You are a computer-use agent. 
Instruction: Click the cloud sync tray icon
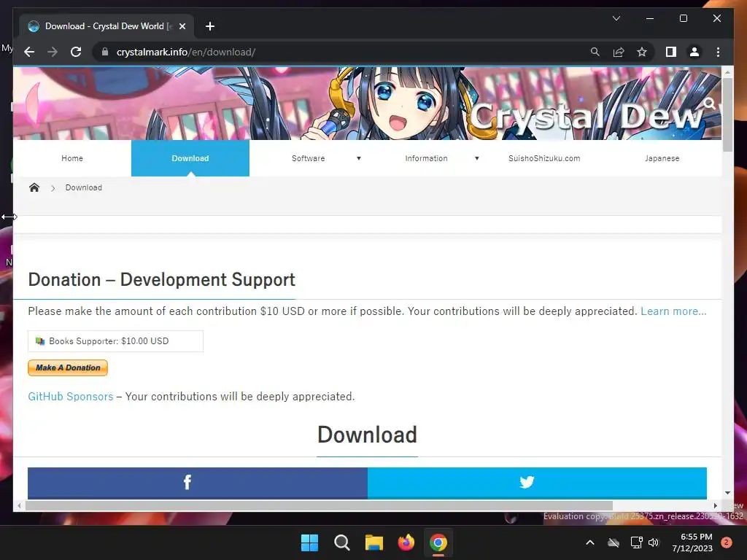tap(614, 542)
